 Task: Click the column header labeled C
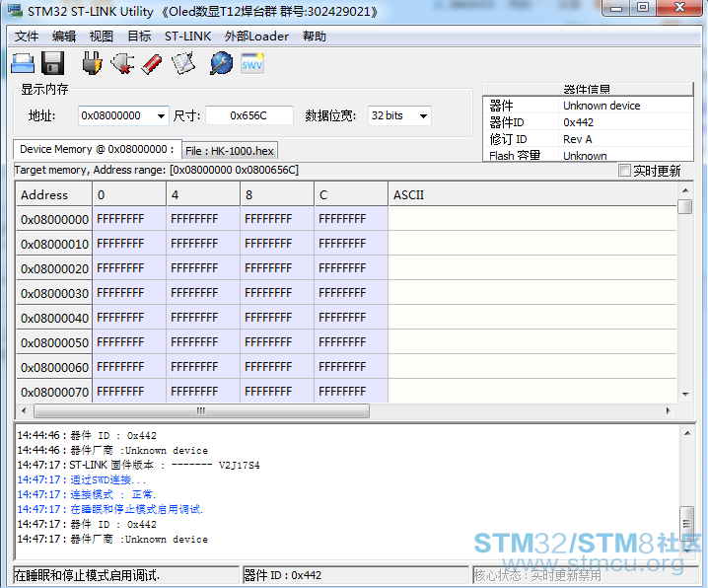(x=351, y=194)
